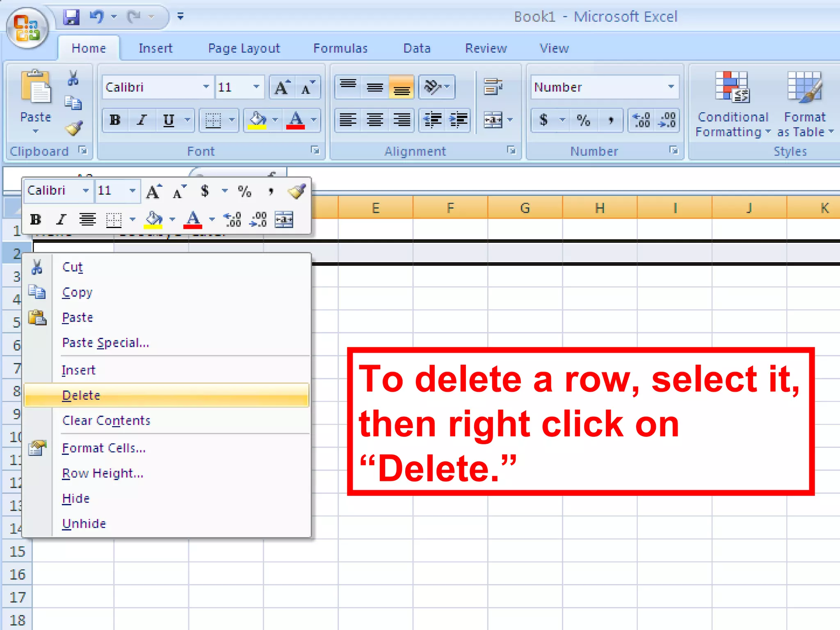Toggle ribbon Center alignment
Viewport: 840px width, 630px height.
(375, 120)
